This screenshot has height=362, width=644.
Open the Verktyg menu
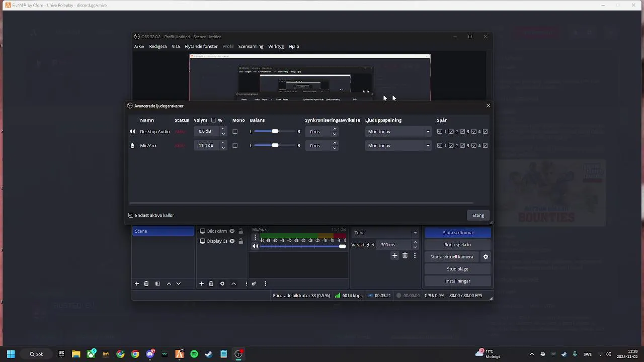coord(276,46)
